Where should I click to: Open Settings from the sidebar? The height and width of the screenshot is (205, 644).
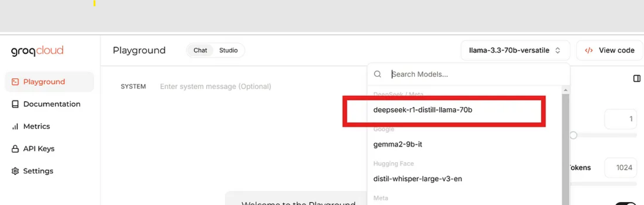(32, 171)
